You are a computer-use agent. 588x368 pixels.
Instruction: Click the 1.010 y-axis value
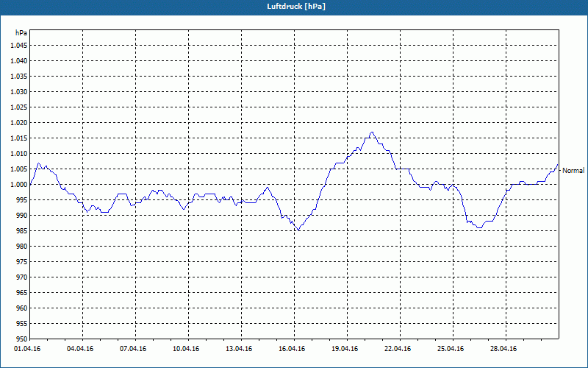click(19, 154)
